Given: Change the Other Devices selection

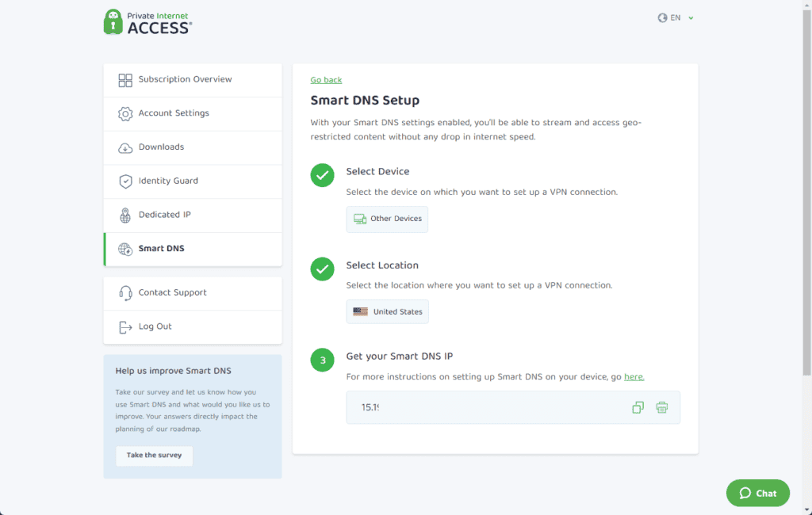Looking at the screenshot, I should coord(387,219).
